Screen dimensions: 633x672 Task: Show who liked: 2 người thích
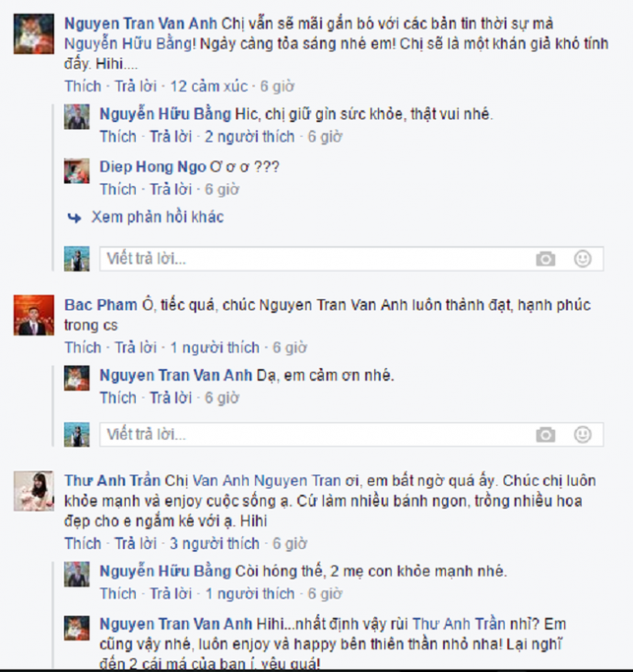(x=250, y=137)
